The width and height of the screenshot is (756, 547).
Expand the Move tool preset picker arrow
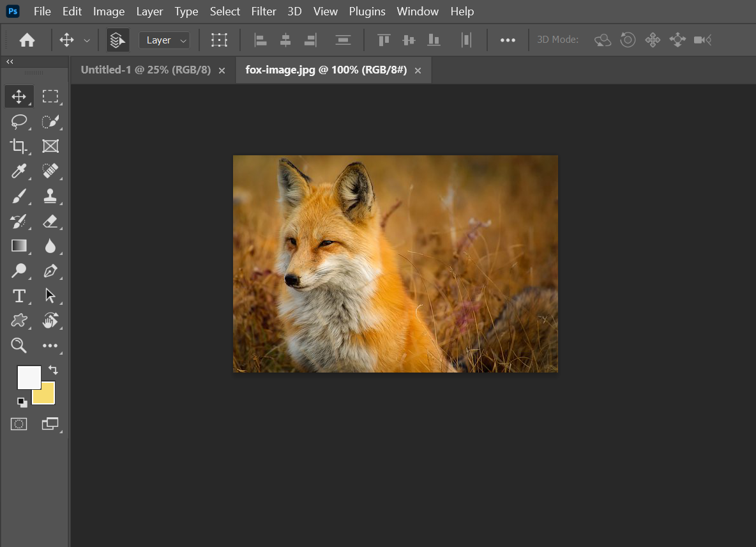(87, 40)
